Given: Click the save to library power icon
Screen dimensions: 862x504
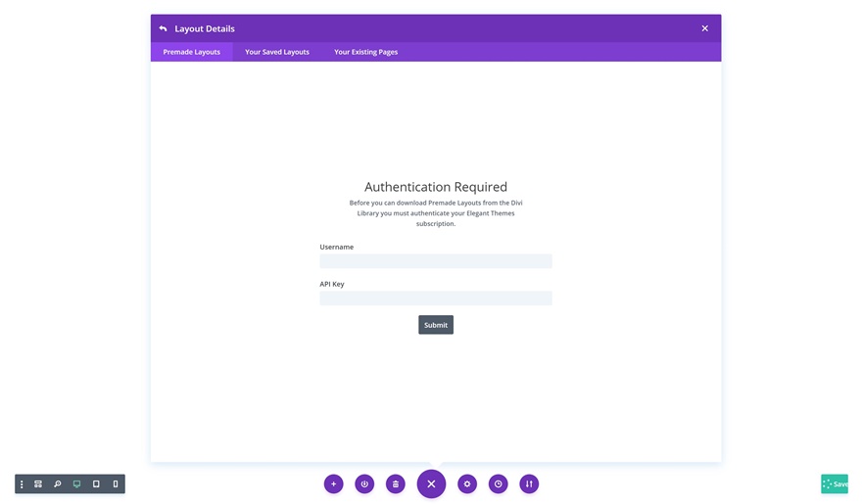Looking at the screenshot, I should (x=364, y=484).
